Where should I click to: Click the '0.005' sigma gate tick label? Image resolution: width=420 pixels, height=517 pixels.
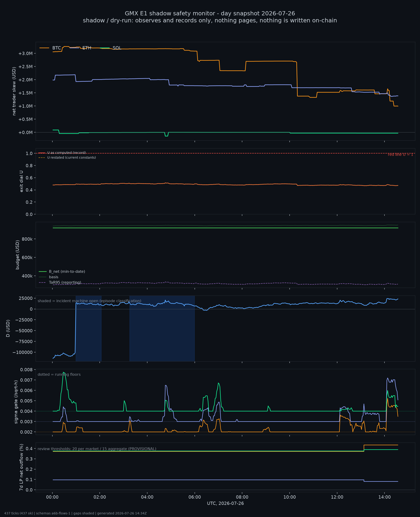[26, 401]
